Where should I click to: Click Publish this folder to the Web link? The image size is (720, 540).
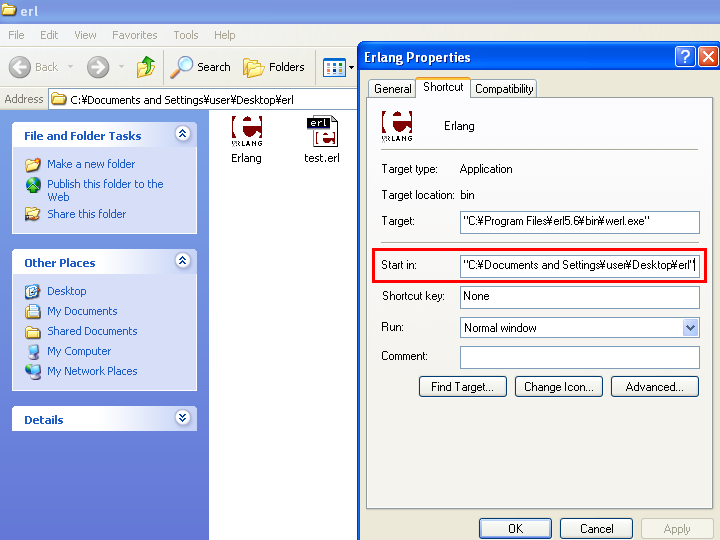[105, 190]
